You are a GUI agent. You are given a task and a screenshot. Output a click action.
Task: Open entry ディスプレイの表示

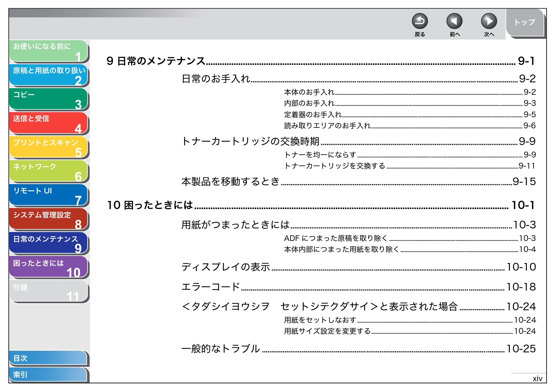pos(359,267)
